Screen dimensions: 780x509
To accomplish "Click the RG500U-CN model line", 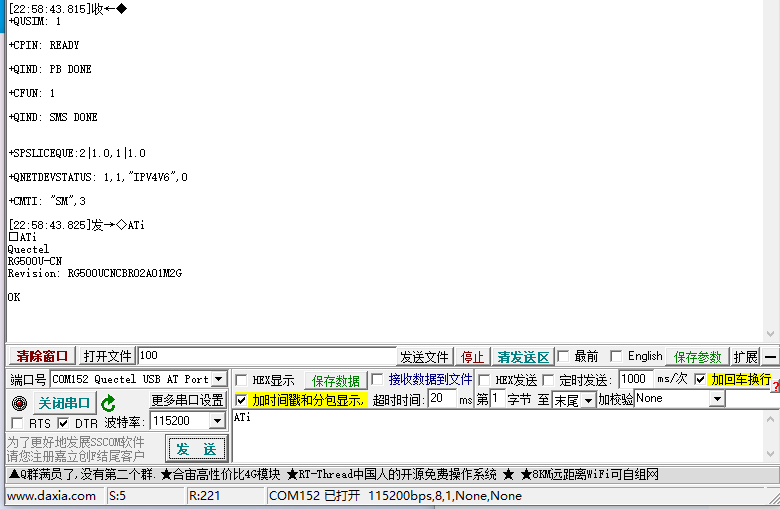I will click(x=35, y=261).
